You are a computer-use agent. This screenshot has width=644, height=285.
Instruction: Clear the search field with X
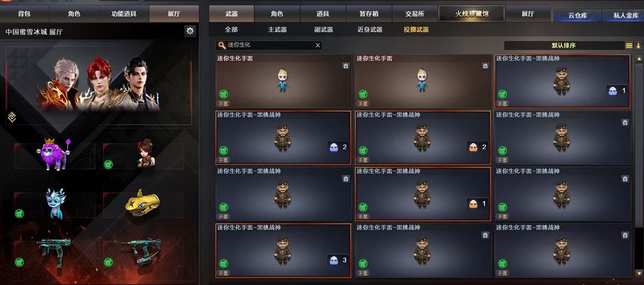click(317, 45)
